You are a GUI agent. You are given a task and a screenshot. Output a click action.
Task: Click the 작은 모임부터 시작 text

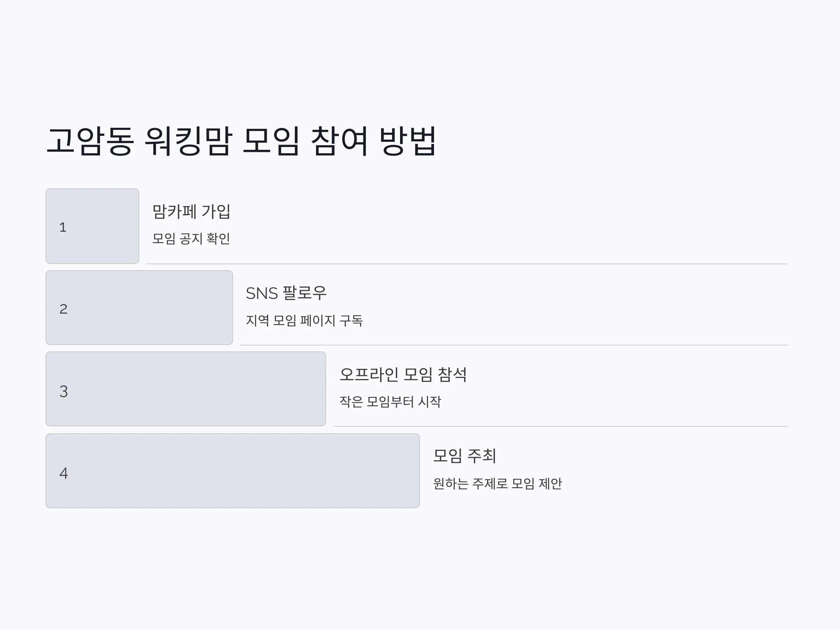coord(390,402)
